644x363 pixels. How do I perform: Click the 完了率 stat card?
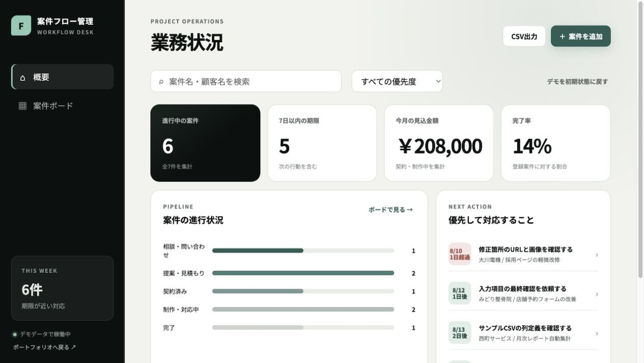point(556,143)
